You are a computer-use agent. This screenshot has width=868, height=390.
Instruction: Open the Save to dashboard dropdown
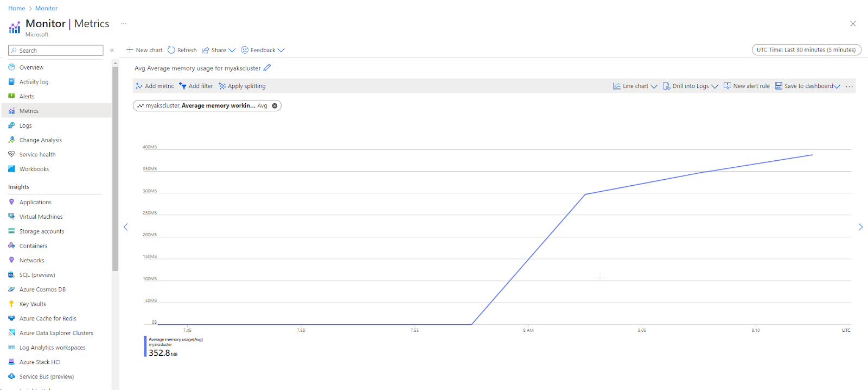click(x=808, y=86)
